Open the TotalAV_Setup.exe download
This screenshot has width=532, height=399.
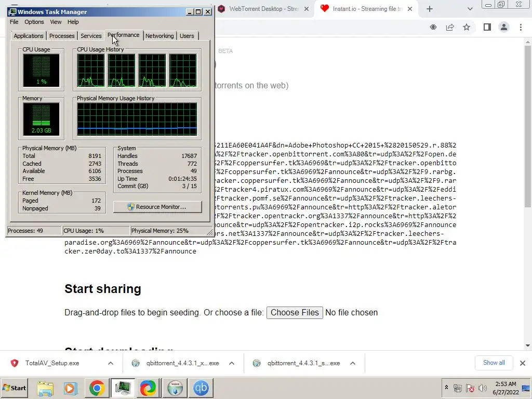(52, 363)
